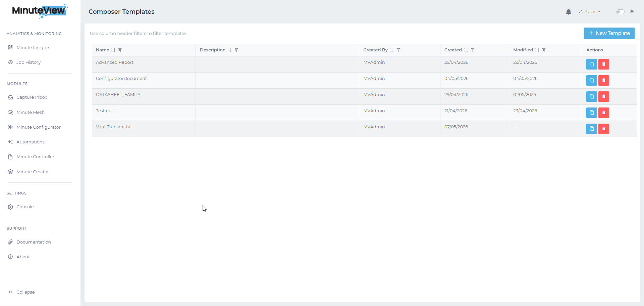Sort table by Modified date
This screenshot has width=644, height=306.
click(x=537, y=50)
